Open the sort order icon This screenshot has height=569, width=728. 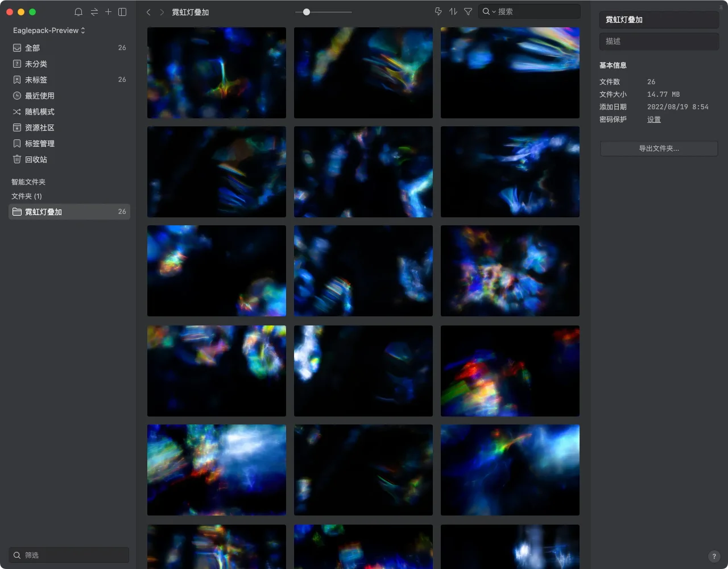click(x=453, y=11)
